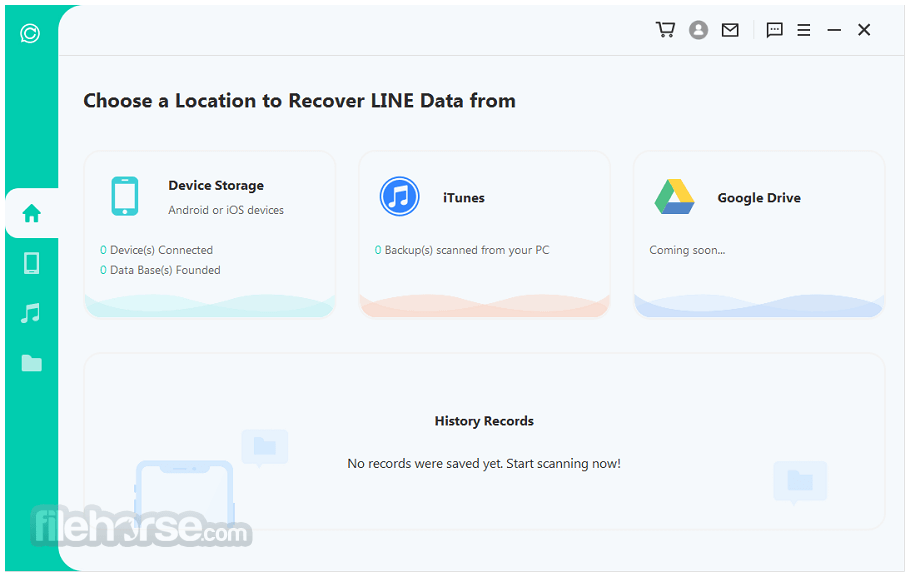Select the Google Drive card
Image resolution: width=910 pixels, height=577 pixels.
click(x=759, y=235)
